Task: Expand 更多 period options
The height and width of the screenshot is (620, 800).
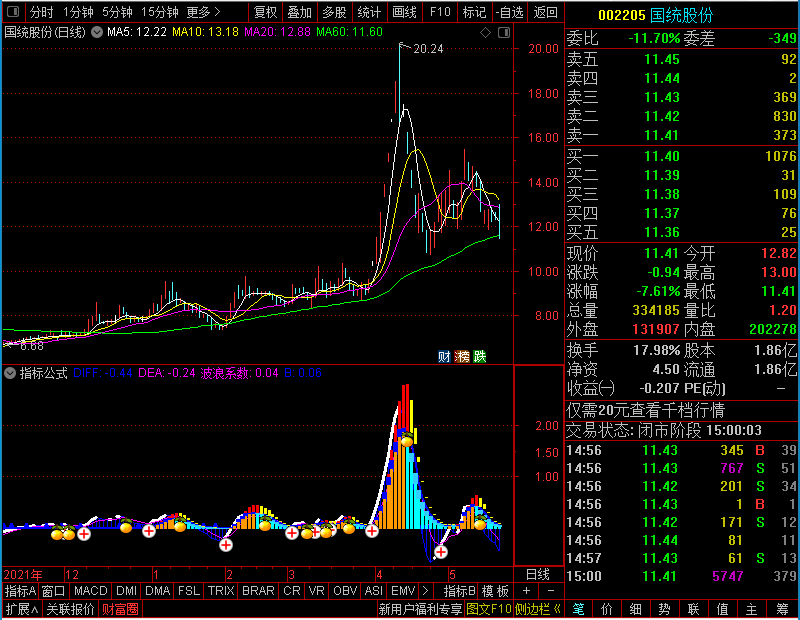Action: (203, 12)
